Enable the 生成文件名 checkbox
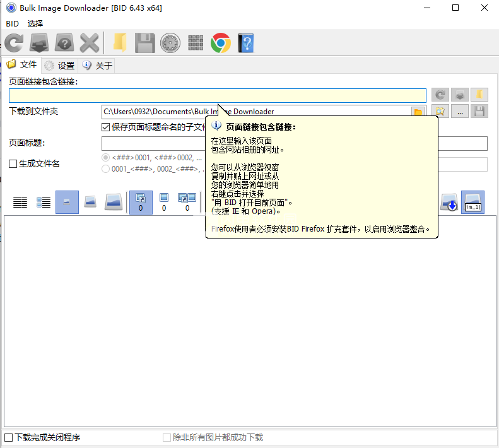The image size is (499, 448). coord(13,163)
